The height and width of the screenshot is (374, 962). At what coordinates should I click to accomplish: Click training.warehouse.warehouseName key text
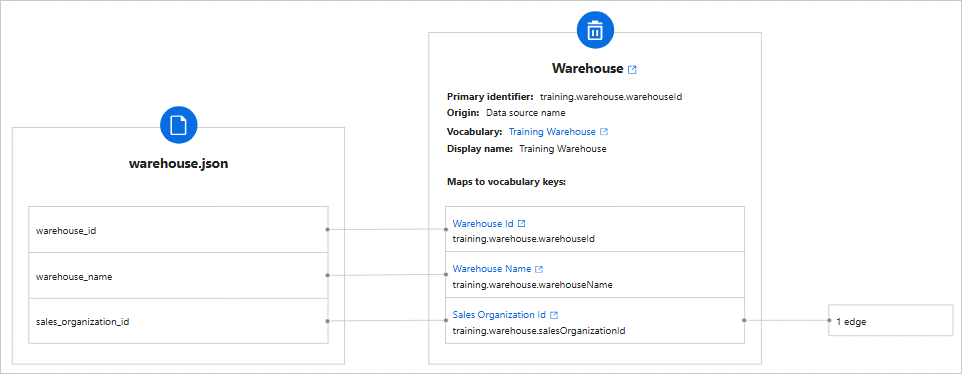tap(533, 284)
